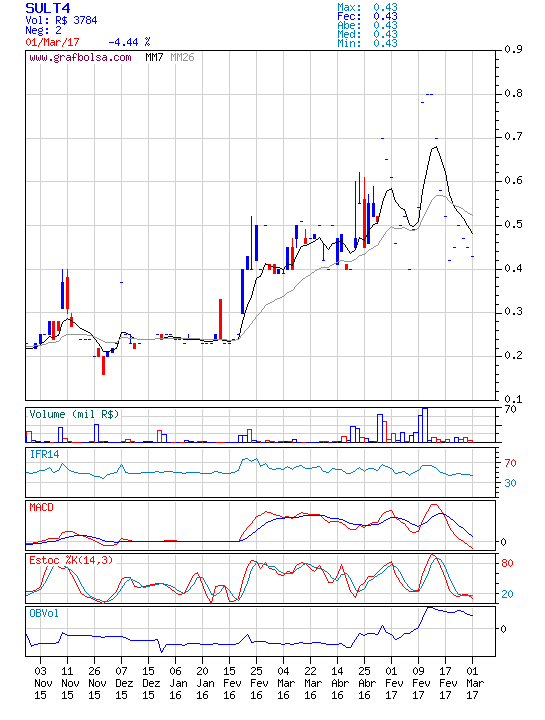Click the tallest blue volume bar
The height and width of the screenshot is (720, 545).
tap(425, 425)
